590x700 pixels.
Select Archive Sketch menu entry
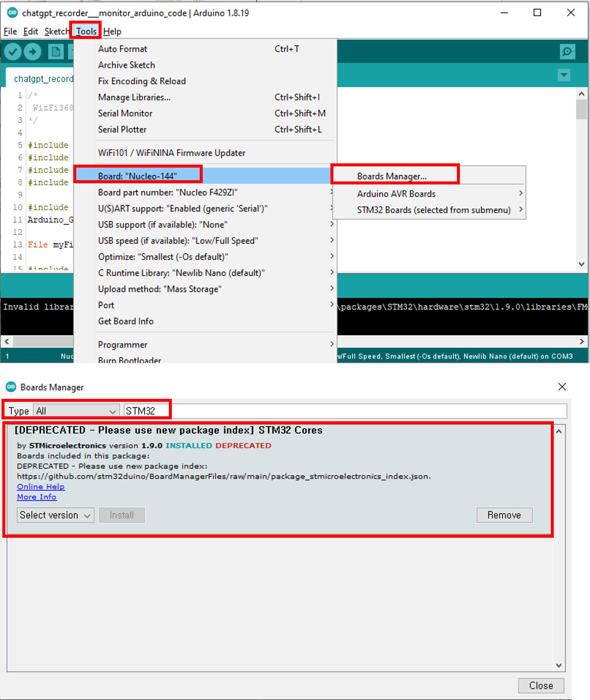pos(205,65)
